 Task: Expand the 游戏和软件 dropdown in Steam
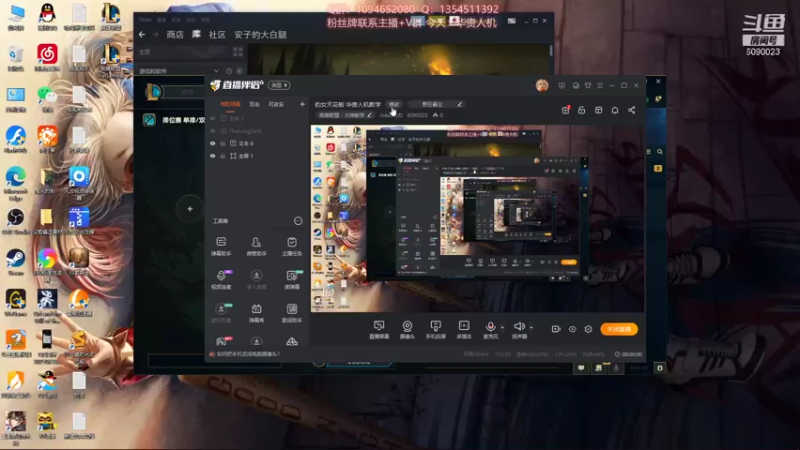point(216,71)
